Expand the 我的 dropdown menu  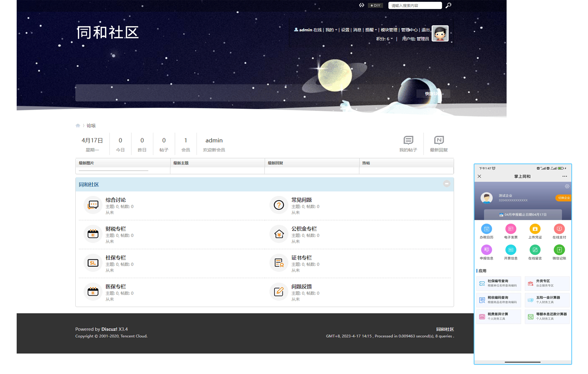click(331, 30)
